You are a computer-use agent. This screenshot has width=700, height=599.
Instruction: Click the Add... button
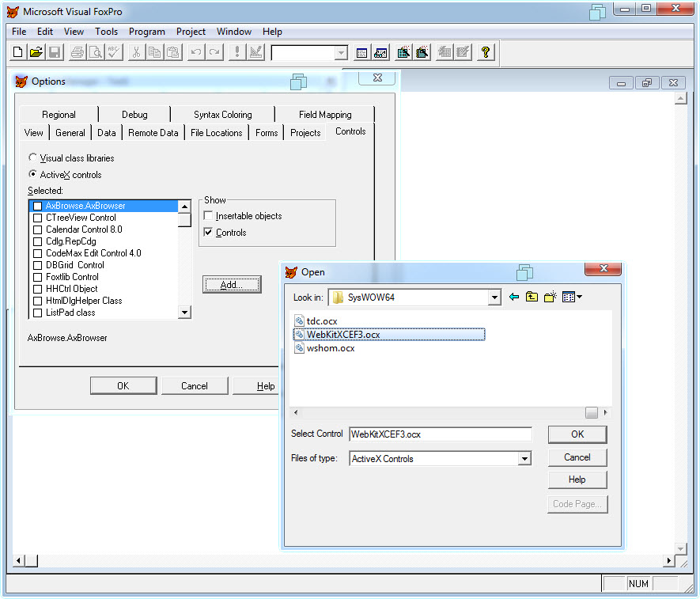coord(232,285)
